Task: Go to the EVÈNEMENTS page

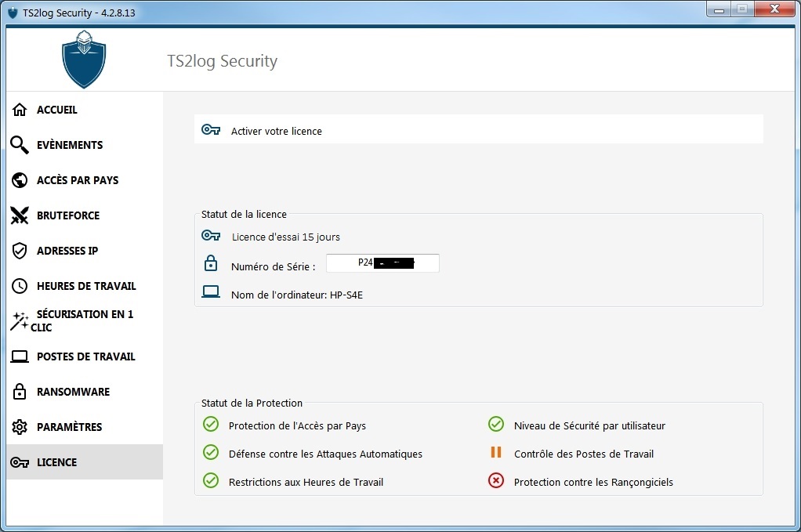Action: (x=85, y=145)
